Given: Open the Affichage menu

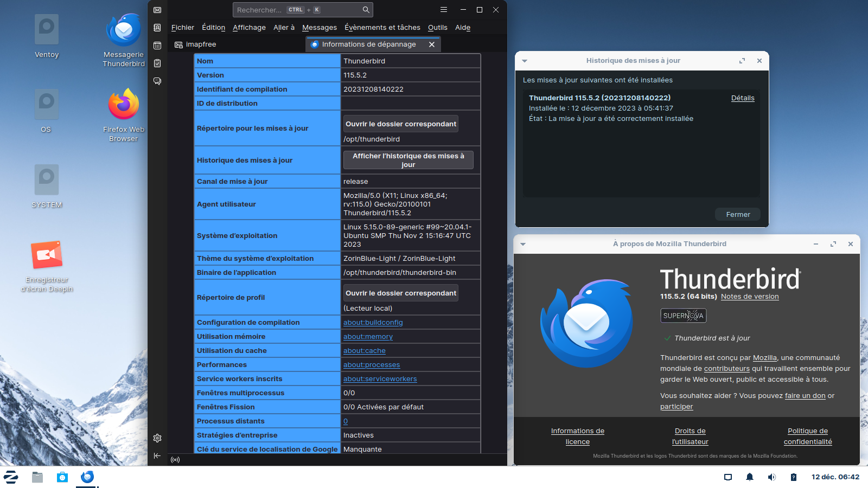Looking at the screenshot, I should [250, 28].
